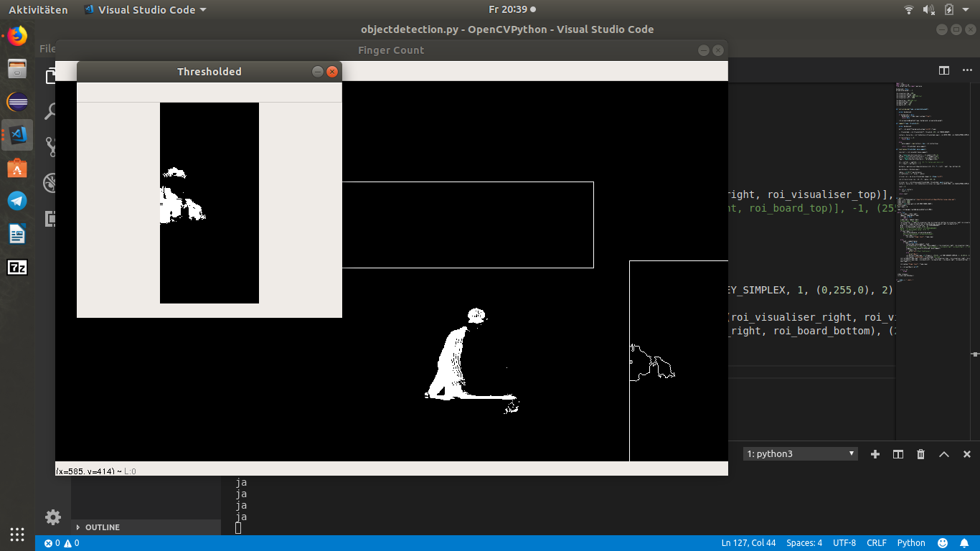Open the File menu
This screenshot has width=980, height=551.
(x=47, y=49)
